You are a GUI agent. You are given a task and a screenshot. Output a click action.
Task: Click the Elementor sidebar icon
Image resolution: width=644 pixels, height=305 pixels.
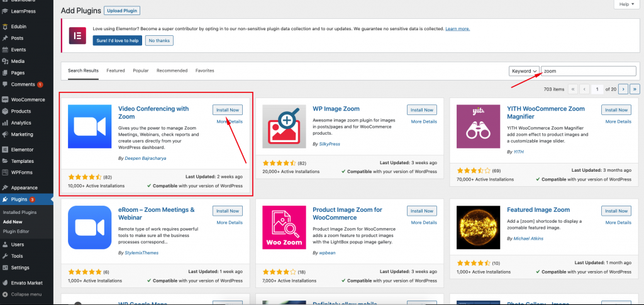tap(5, 150)
